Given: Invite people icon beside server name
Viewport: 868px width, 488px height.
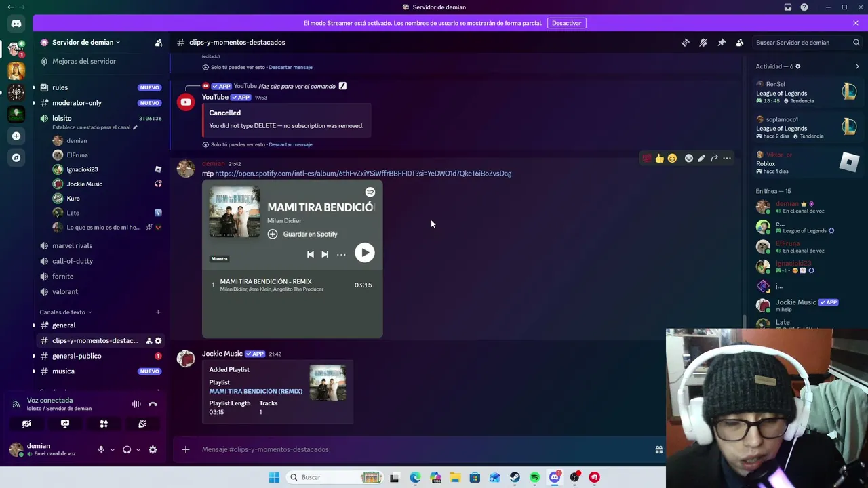Looking at the screenshot, I should pyautogui.click(x=159, y=43).
